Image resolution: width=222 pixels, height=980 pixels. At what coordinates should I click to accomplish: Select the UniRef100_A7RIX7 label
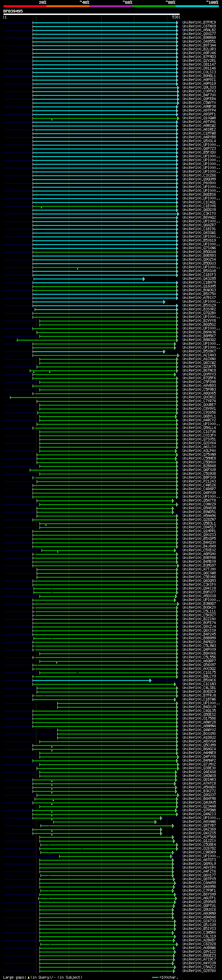coord(199,298)
